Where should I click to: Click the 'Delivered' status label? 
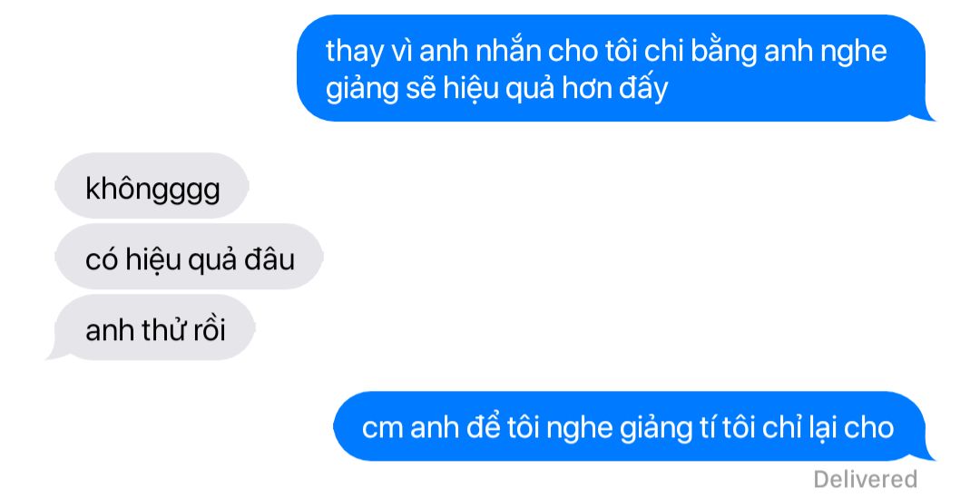865,479
